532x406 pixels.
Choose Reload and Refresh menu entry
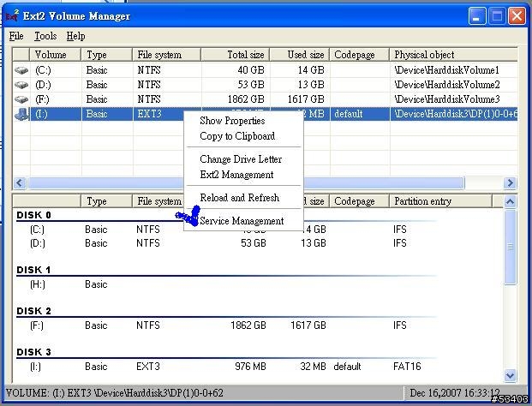[240, 197]
